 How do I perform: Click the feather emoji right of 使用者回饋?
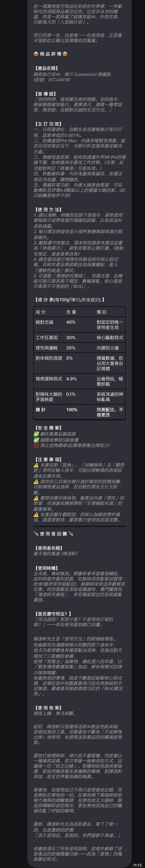70,534
